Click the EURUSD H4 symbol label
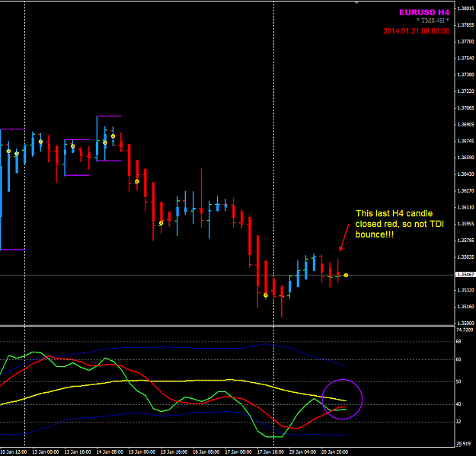The height and width of the screenshot is (456, 476). click(424, 12)
